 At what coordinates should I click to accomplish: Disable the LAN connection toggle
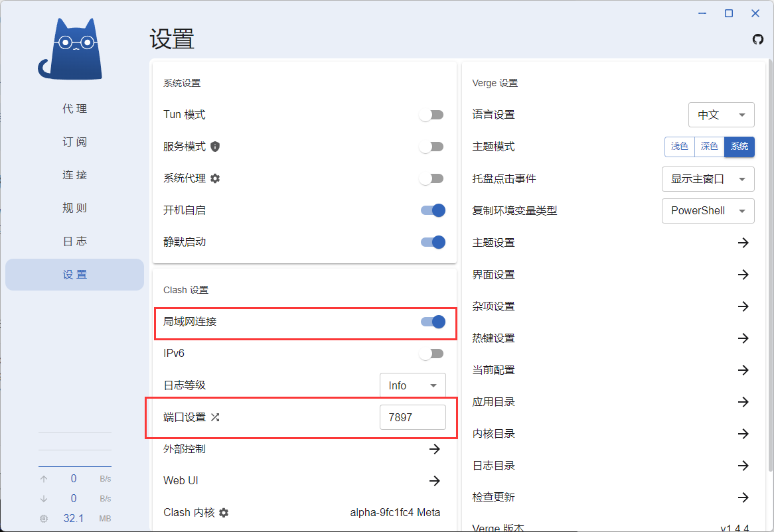tap(433, 322)
